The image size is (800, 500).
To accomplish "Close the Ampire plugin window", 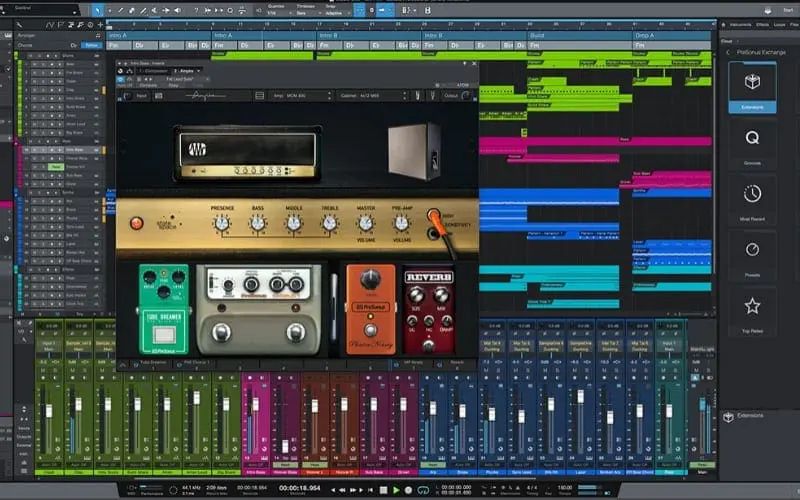I will tap(474, 63).
